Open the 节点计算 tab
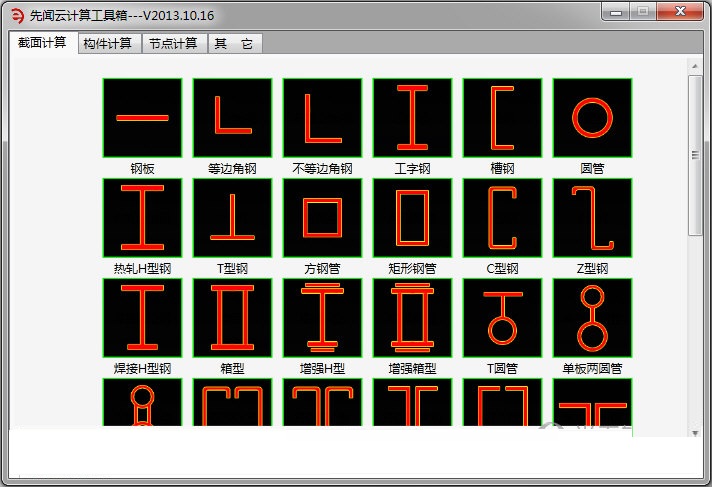This screenshot has height=487, width=712. point(173,44)
